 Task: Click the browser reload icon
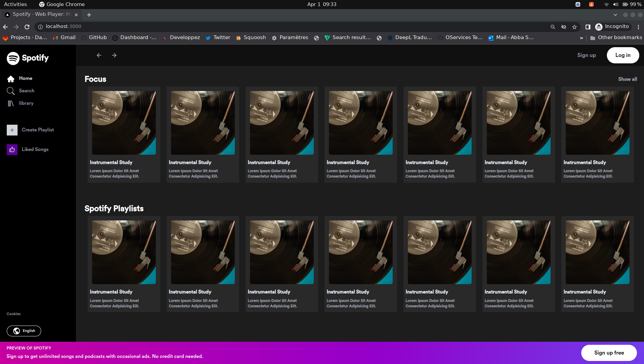tap(27, 27)
